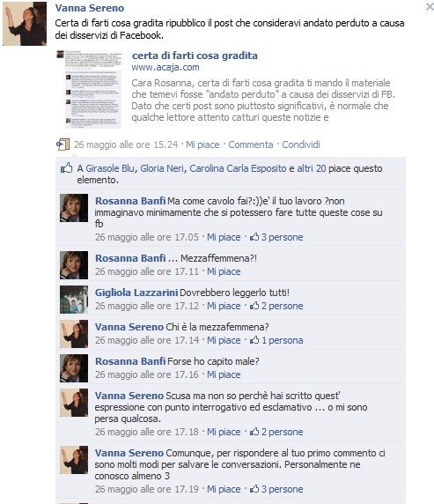Image resolution: width=434 pixels, height=504 pixels.
Task: Click the thumbs-up icon in the likes summary
Action: point(67,167)
